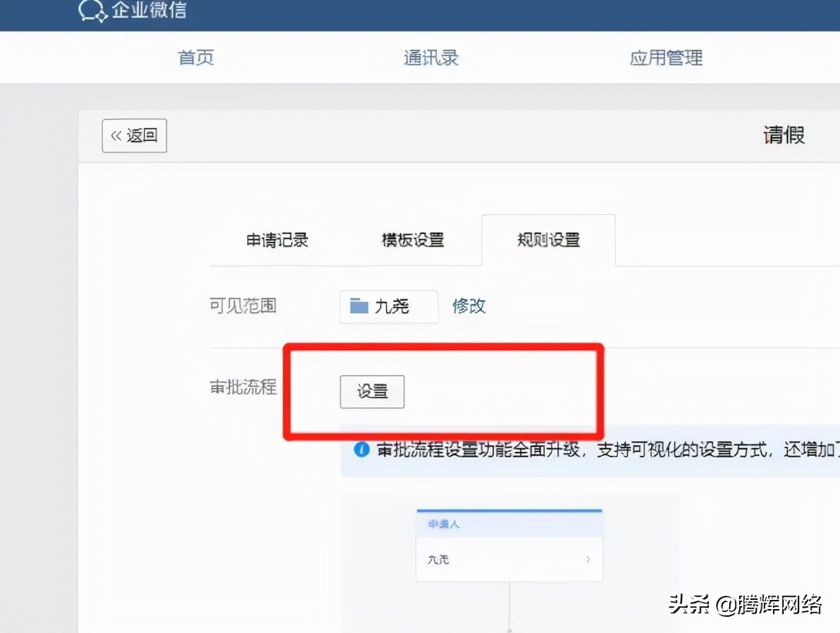Click the upgrade notice bar text
Image resolution: width=840 pixels, height=633 pixels.
point(586,449)
